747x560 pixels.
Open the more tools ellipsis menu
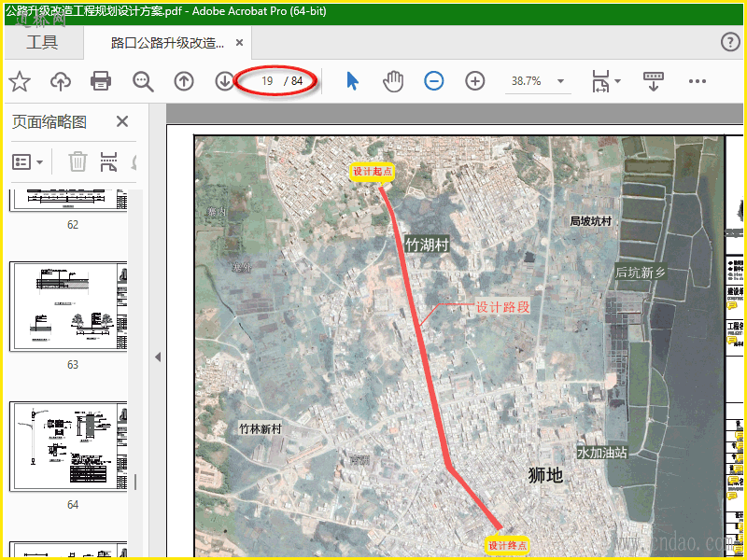697,81
